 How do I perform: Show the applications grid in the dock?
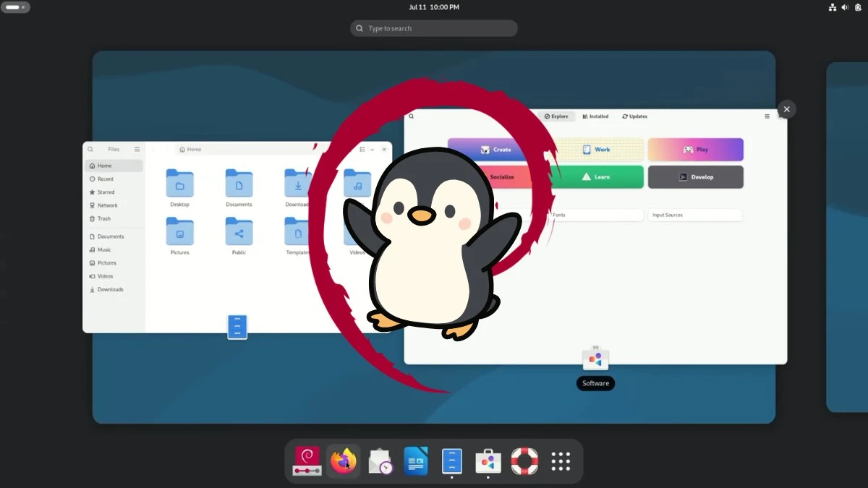561,461
